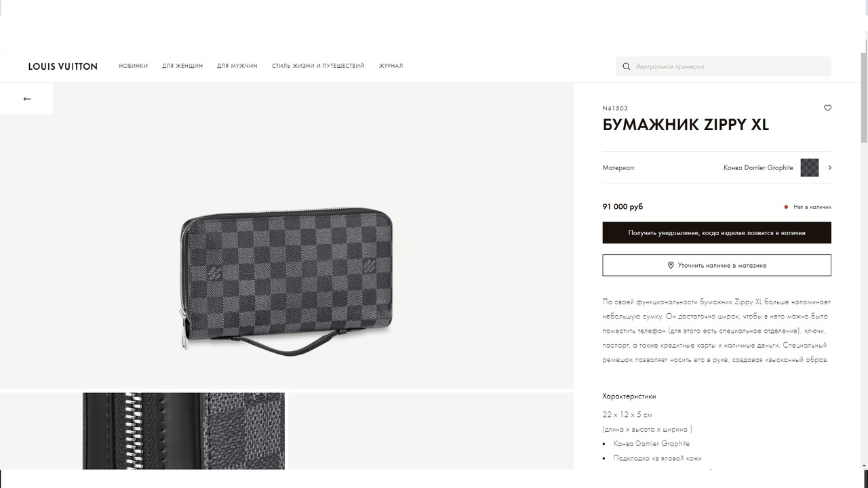The height and width of the screenshot is (488, 868).
Task: Click the red out-of-stock status dot
Action: [x=786, y=207]
